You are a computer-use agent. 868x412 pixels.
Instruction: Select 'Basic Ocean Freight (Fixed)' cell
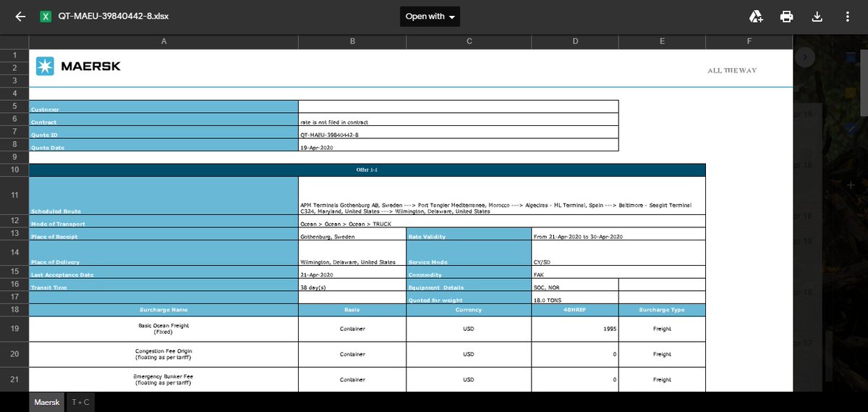163,329
